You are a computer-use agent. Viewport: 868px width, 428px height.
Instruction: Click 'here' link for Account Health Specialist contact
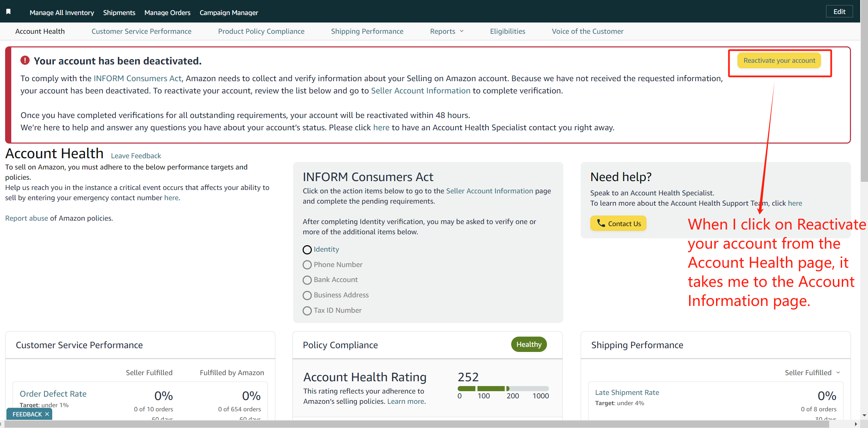(x=381, y=128)
